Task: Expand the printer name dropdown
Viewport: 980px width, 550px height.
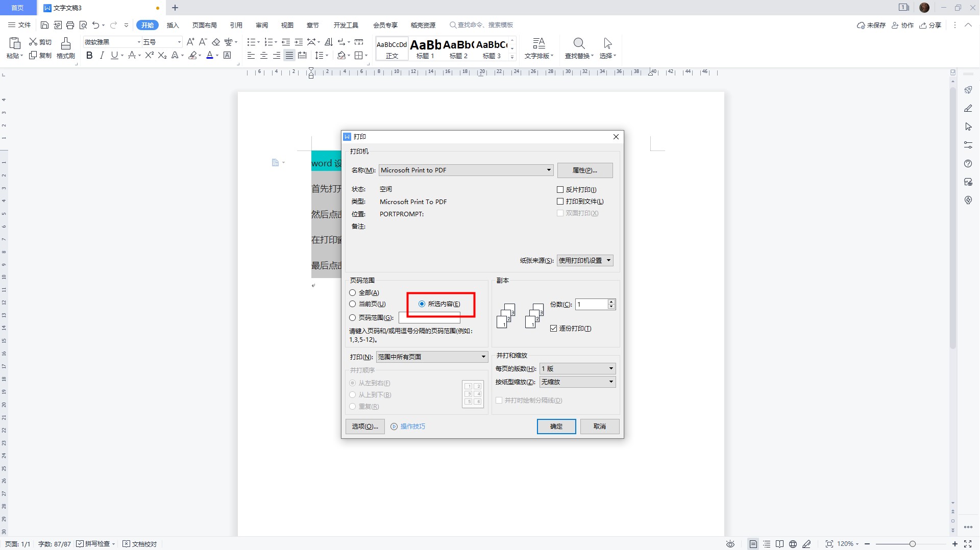Action: (549, 170)
